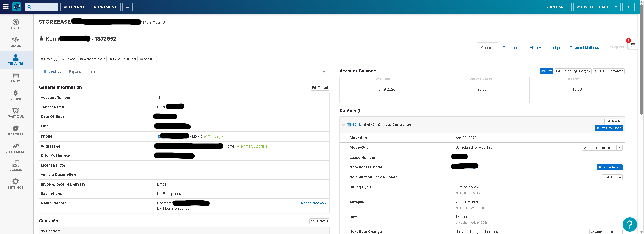Open Notes (6)

(49, 59)
